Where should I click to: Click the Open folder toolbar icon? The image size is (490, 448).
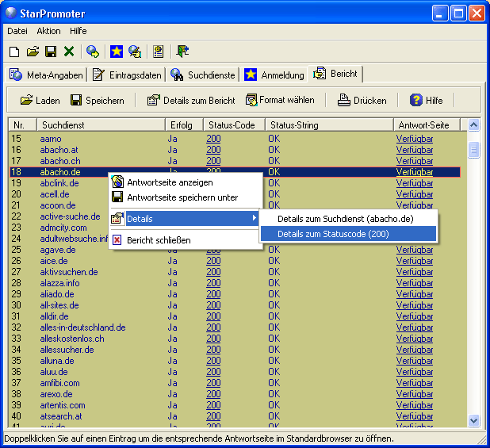(33, 52)
